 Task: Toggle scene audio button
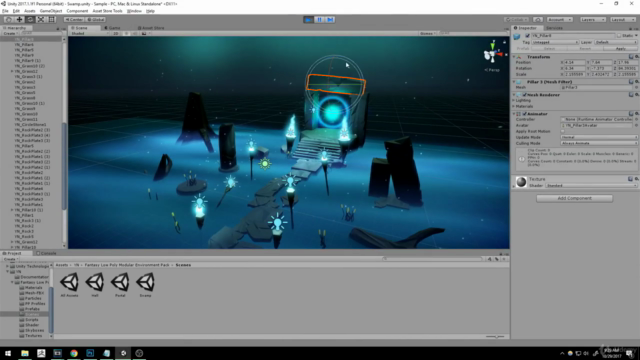coord(135,33)
